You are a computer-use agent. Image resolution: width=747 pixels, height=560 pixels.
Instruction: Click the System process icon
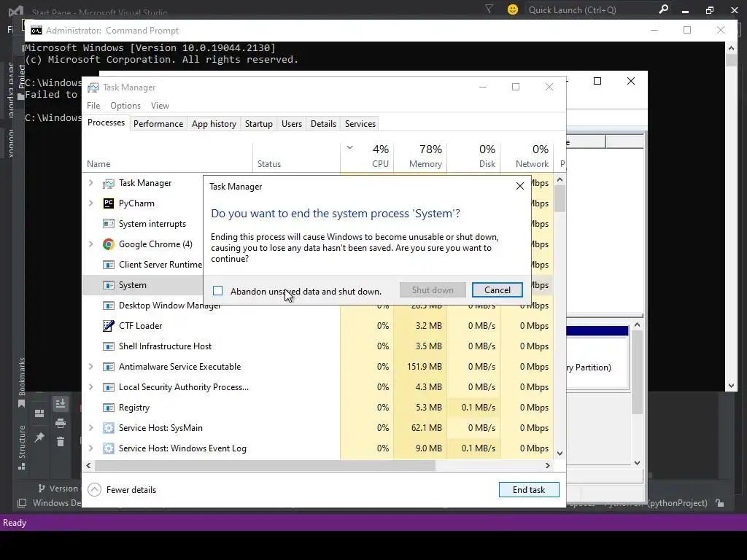click(x=109, y=285)
